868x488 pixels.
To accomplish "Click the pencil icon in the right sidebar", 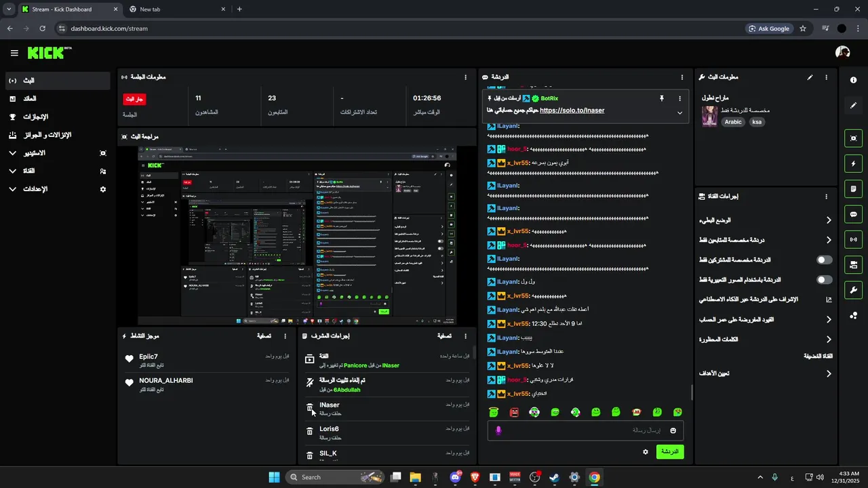I will coord(853,106).
